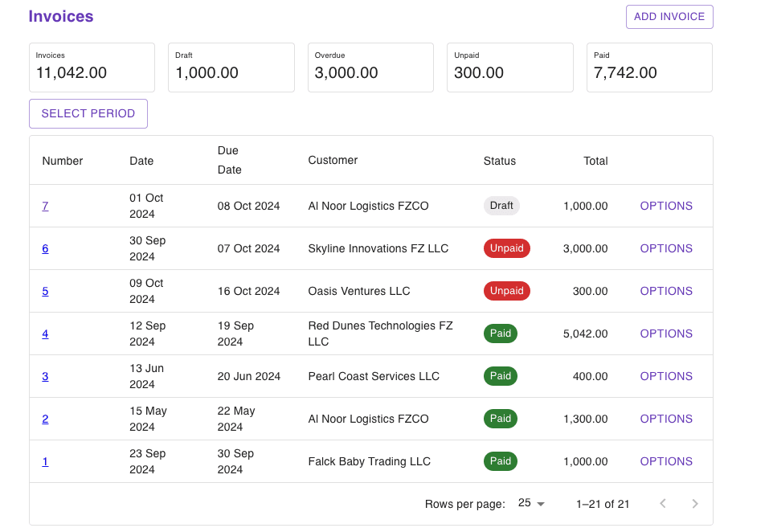Open the rows per page dropdown arrow
The width and height of the screenshot is (769, 532).
coord(541,503)
